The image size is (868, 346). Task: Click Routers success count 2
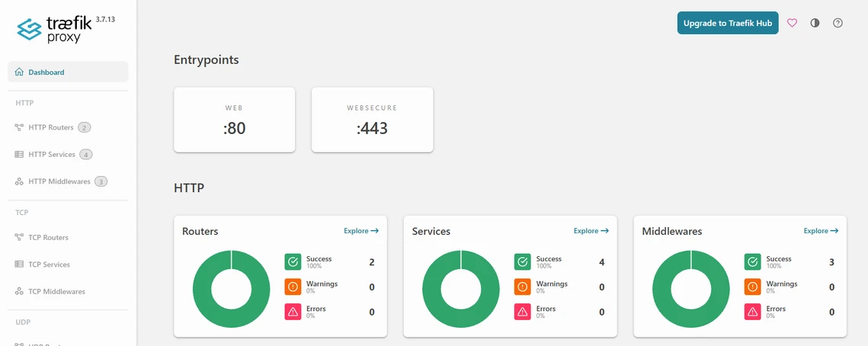click(x=372, y=262)
